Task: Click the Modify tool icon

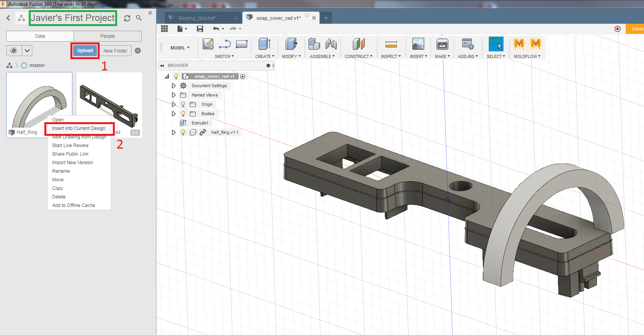Action: [x=291, y=44]
